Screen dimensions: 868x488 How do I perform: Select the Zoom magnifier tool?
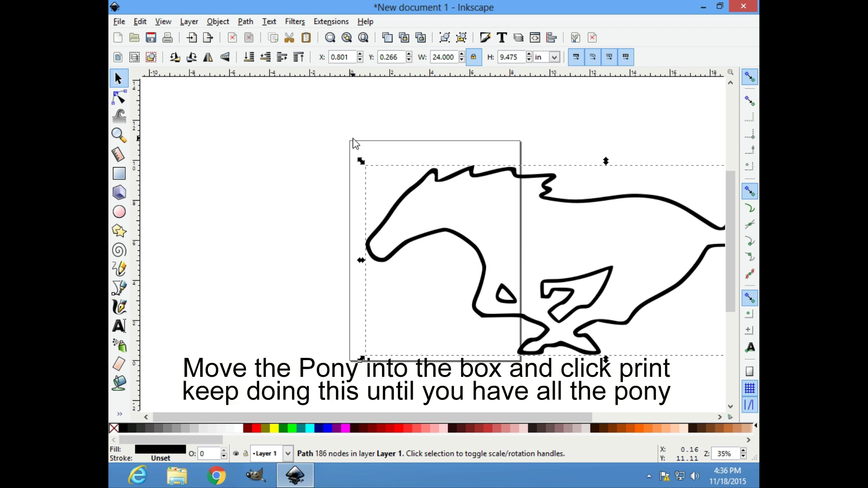click(x=119, y=135)
